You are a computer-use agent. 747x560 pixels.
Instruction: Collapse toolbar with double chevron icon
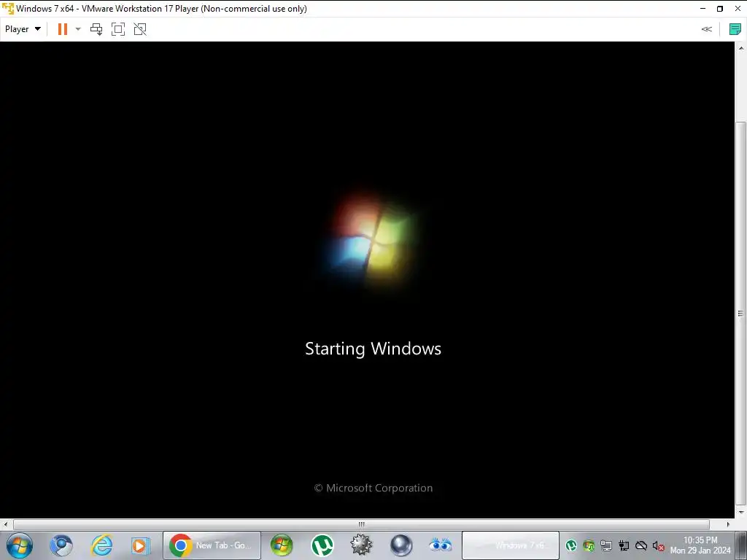(x=706, y=29)
